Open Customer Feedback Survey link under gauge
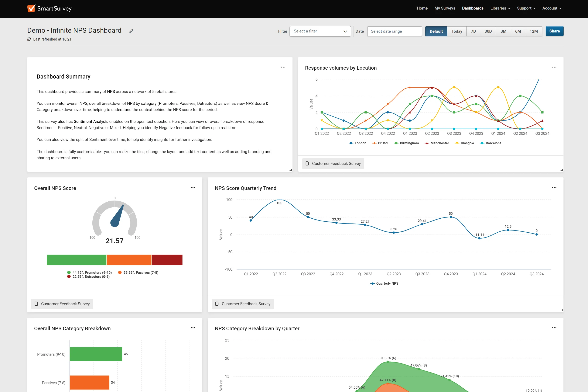The image size is (588, 392). pos(62,304)
